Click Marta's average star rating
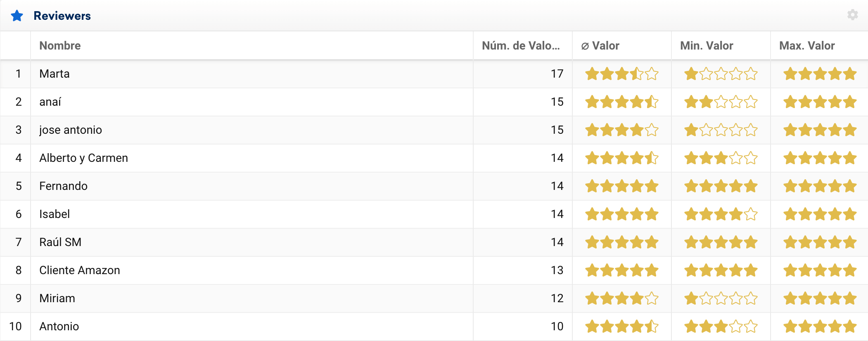Image resolution: width=868 pixels, height=341 pixels. (621, 74)
